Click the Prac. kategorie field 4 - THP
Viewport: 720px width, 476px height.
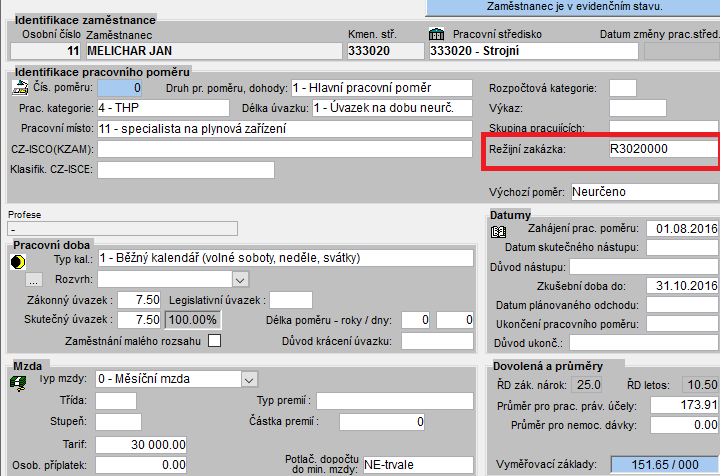[163, 108]
